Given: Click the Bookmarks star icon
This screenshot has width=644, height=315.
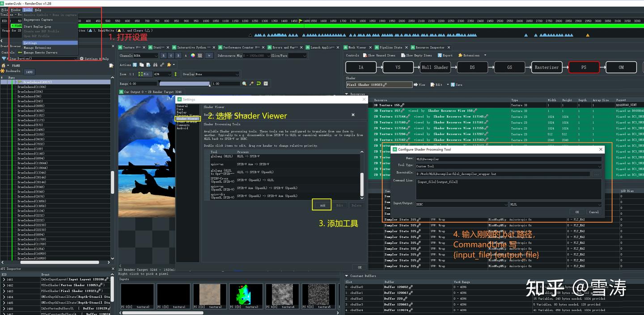Looking at the screenshot, I should click(x=3, y=71).
